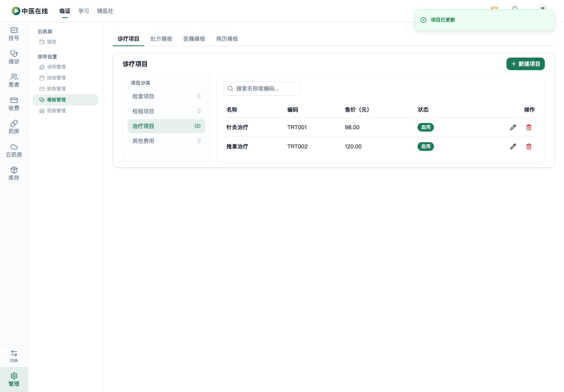This screenshot has height=392, width=564.
Task: Open 钱包 wallet in the side menu
Action: (65, 42)
